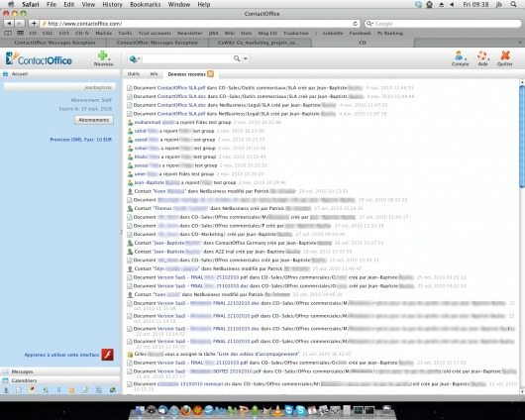Open the notes pencil icon in bottom sidebar strip
Screen dimensions: 525x420
(x=85, y=390)
